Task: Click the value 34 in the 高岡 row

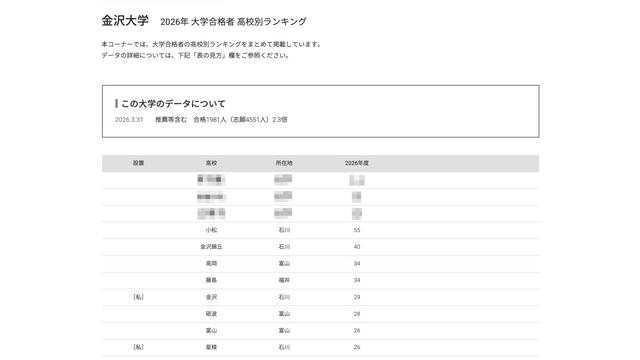Action: click(x=357, y=264)
